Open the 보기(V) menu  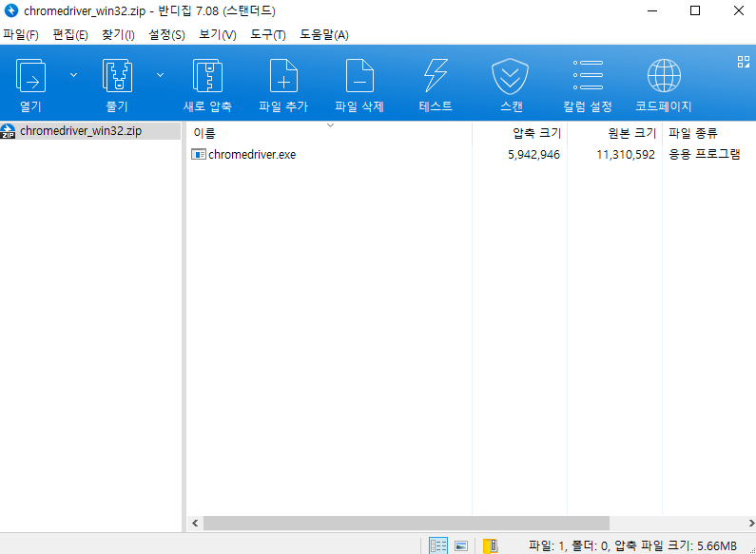(x=218, y=35)
